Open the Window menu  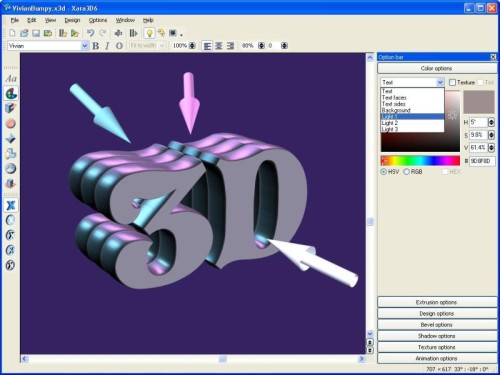click(x=125, y=20)
